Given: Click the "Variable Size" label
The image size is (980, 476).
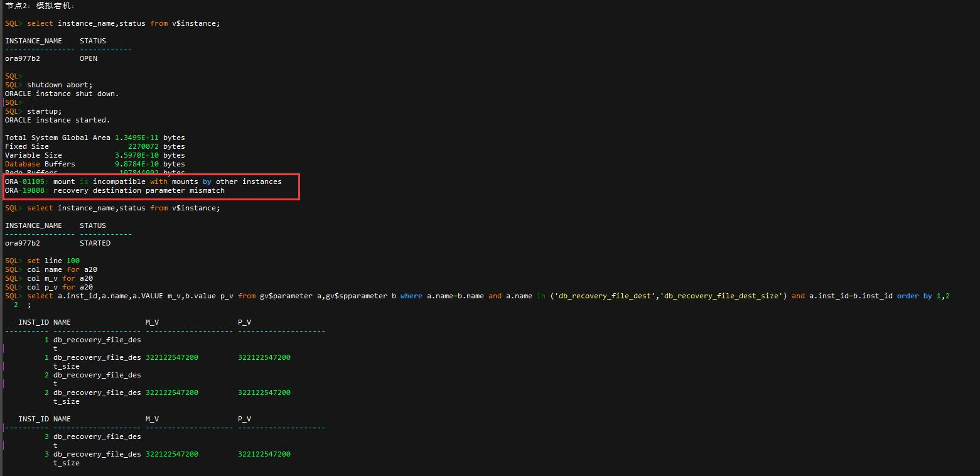Looking at the screenshot, I should 33,155.
